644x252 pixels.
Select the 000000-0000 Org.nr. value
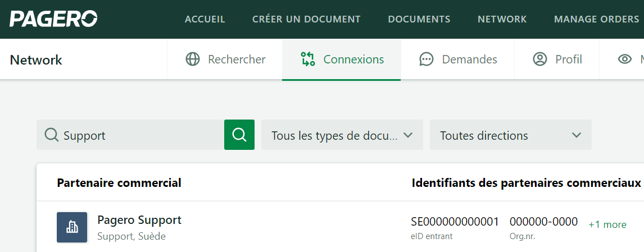coord(544,222)
